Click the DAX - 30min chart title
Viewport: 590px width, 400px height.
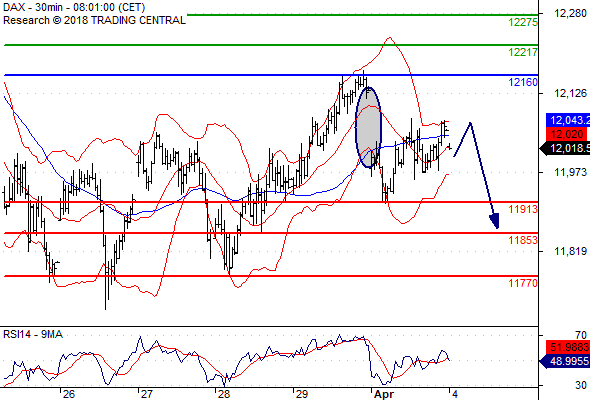pos(74,8)
